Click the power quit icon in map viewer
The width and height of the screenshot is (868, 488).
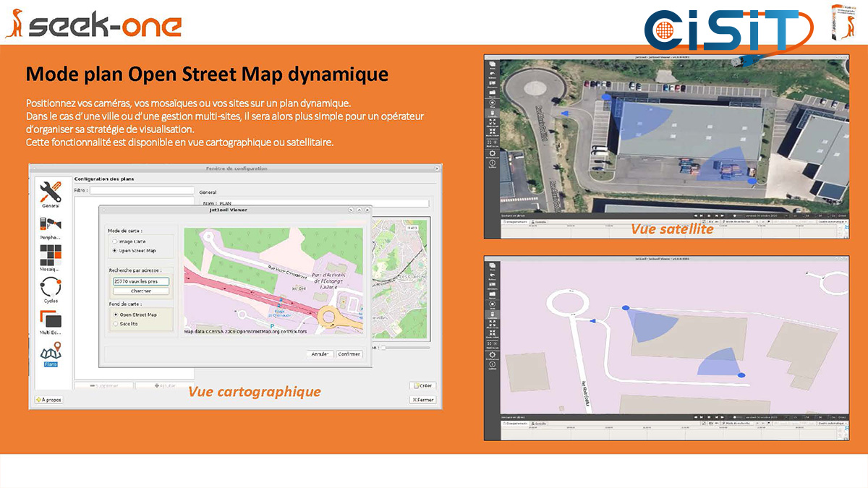[492, 365]
